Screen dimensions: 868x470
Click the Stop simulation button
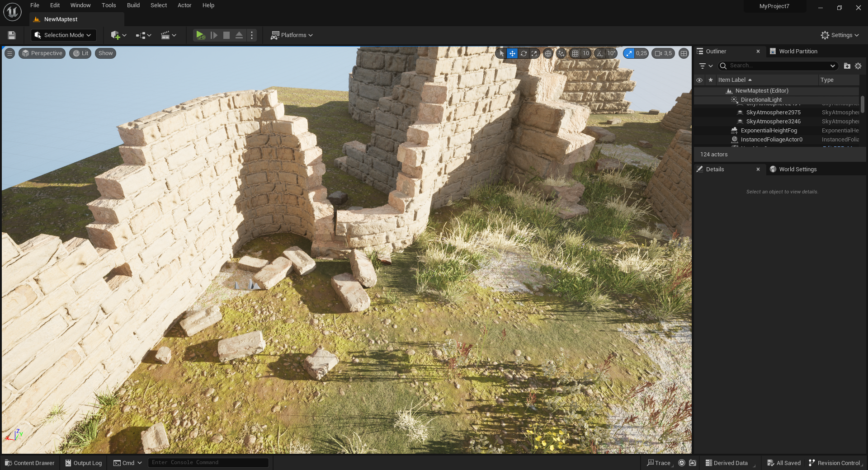point(226,35)
